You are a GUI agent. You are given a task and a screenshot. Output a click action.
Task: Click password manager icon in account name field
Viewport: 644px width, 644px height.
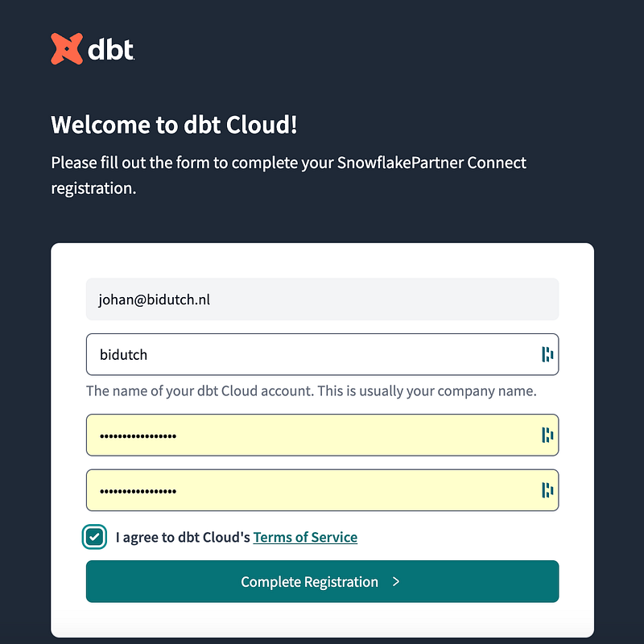(547, 354)
